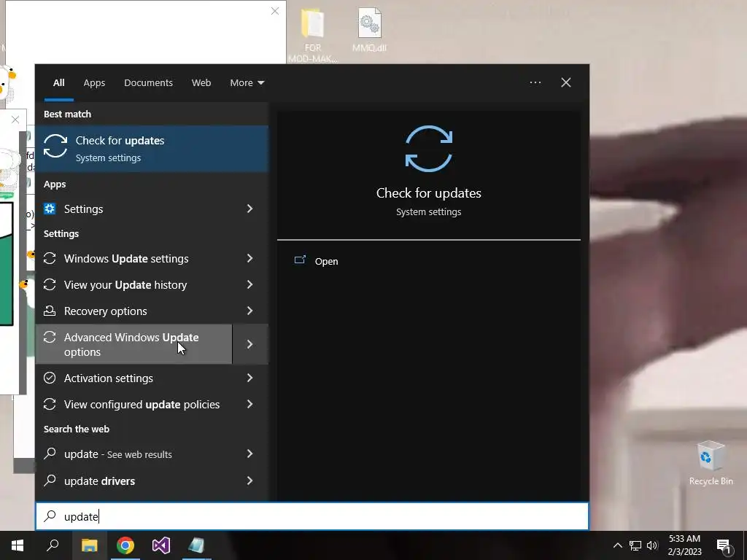Expand the View your Update history chevron
Viewport: 747px width, 560px height.
pos(250,284)
